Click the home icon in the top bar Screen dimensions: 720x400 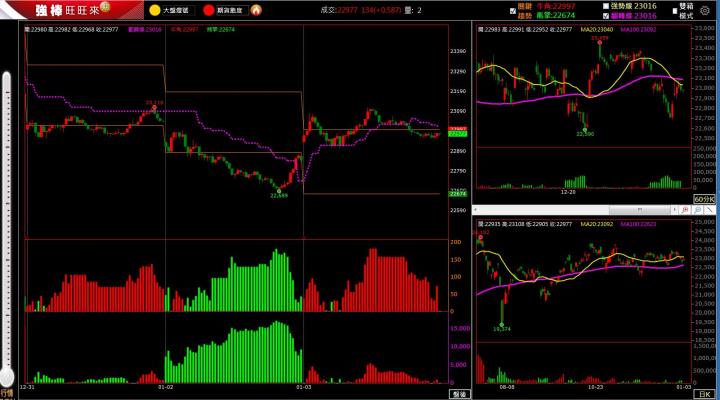257,10
